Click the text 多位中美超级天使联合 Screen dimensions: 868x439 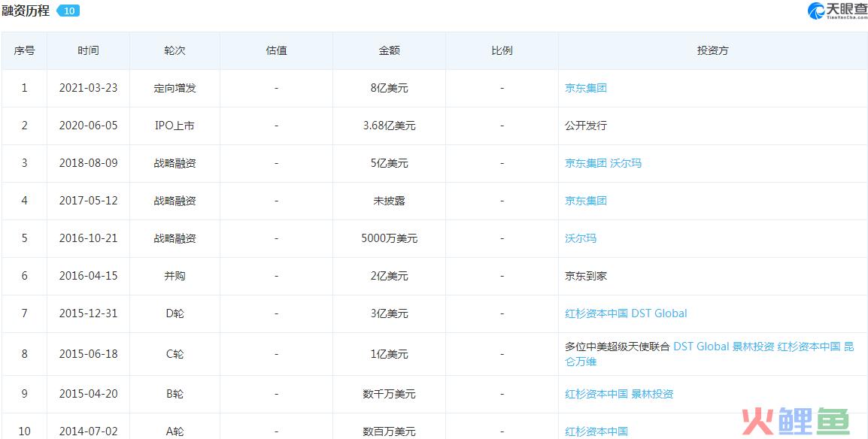tap(618, 347)
